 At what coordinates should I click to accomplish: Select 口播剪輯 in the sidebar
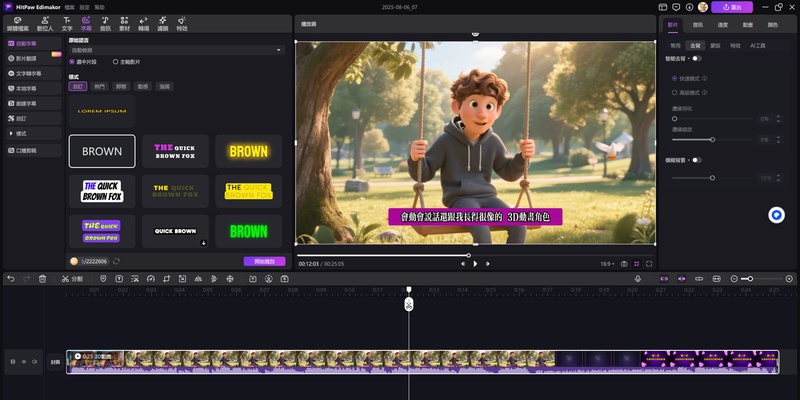34,151
